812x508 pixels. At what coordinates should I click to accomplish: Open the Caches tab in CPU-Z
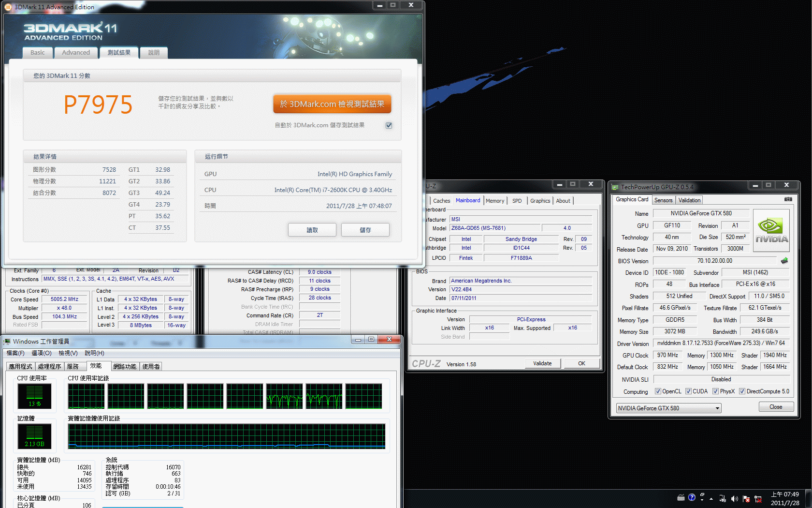pyautogui.click(x=441, y=201)
